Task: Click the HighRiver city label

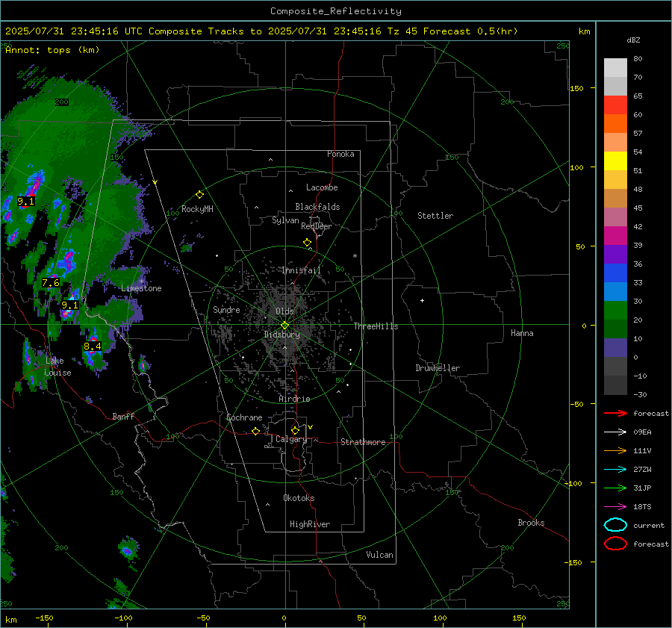Action: (310, 524)
